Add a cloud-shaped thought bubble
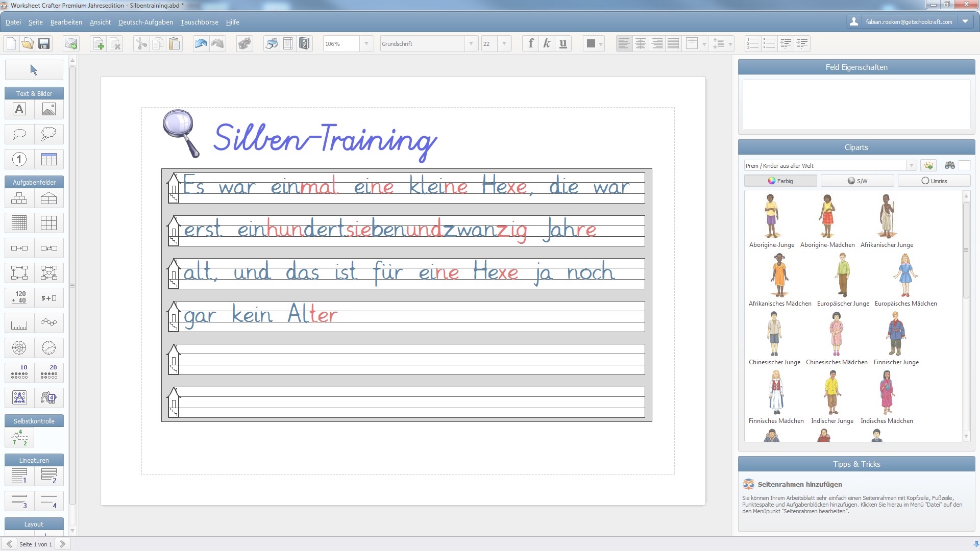The width and height of the screenshot is (980, 551). click(x=49, y=134)
